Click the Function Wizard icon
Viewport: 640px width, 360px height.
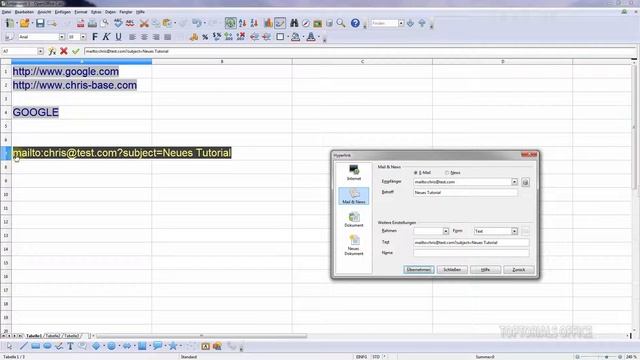click(52, 51)
